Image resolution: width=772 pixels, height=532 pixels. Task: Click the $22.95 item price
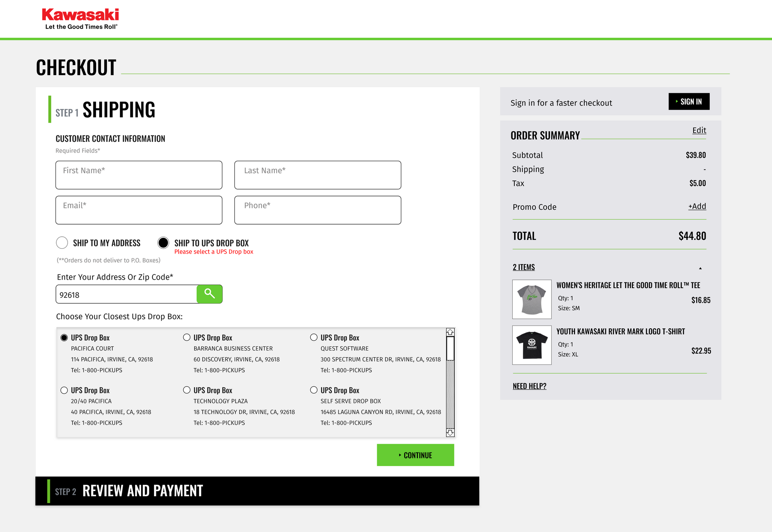(x=701, y=351)
